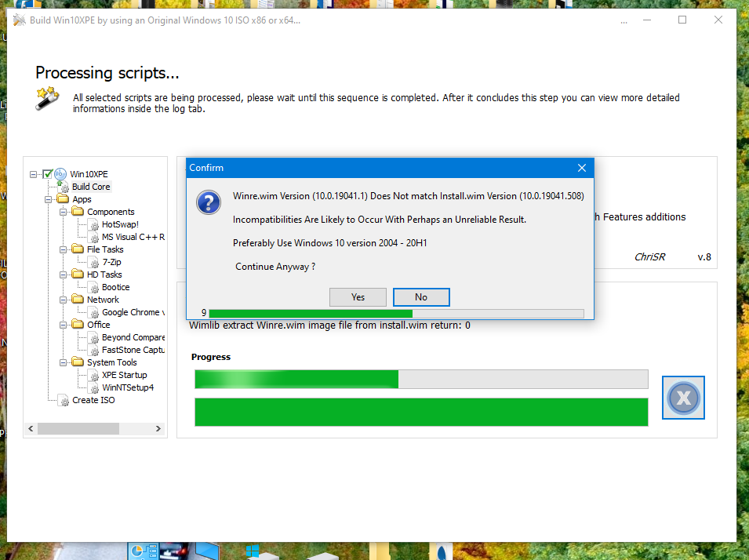The image size is (749, 560).
Task: Click the magic wand processing icon
Action: click(x=47, y=98)
